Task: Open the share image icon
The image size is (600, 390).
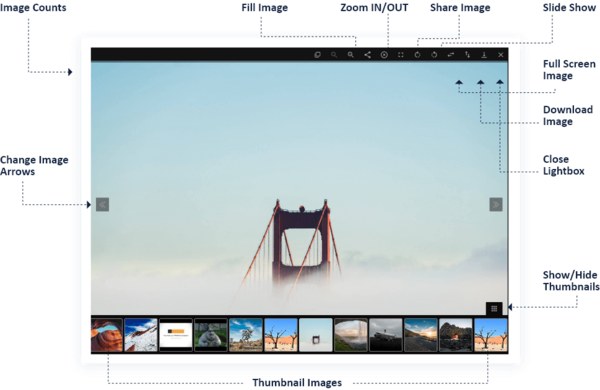Action: click(367, 55)
